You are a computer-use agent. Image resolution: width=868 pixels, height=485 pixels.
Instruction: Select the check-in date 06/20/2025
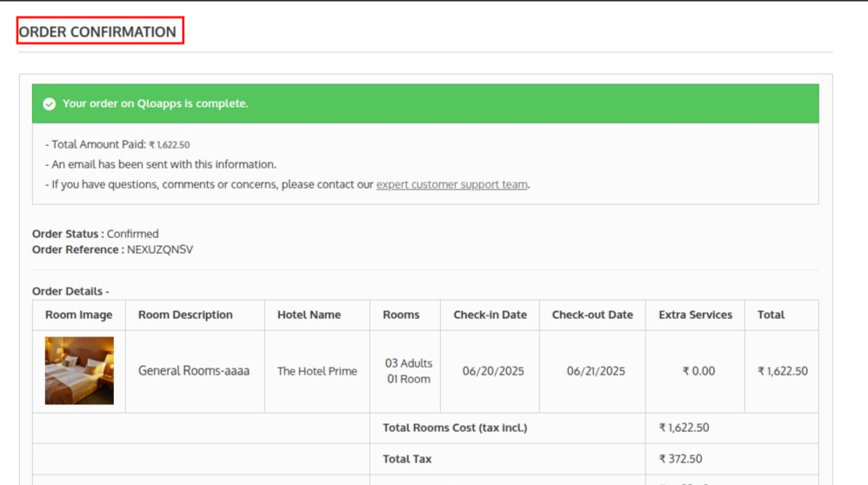(493, 372)
